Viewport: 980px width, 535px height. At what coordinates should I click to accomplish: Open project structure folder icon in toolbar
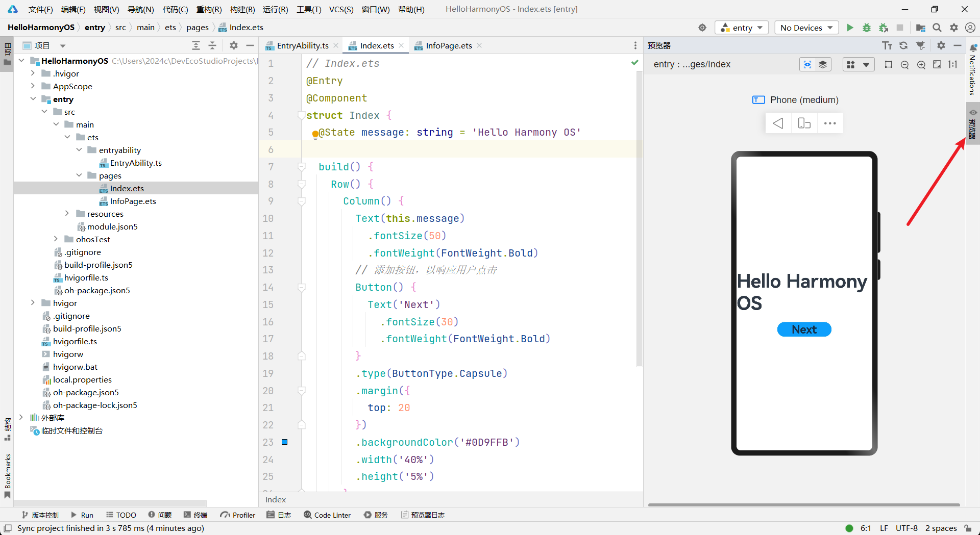point(920,28)
